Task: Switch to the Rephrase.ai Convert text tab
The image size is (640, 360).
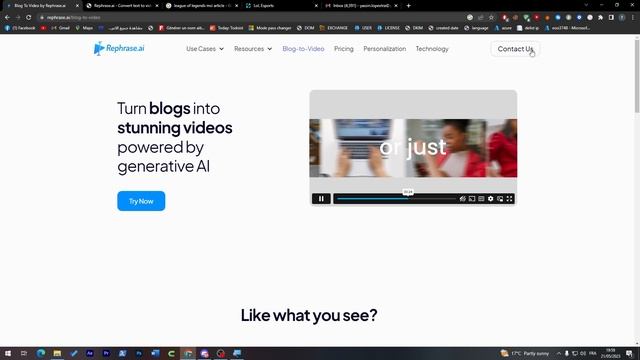Action: [122, 6]
